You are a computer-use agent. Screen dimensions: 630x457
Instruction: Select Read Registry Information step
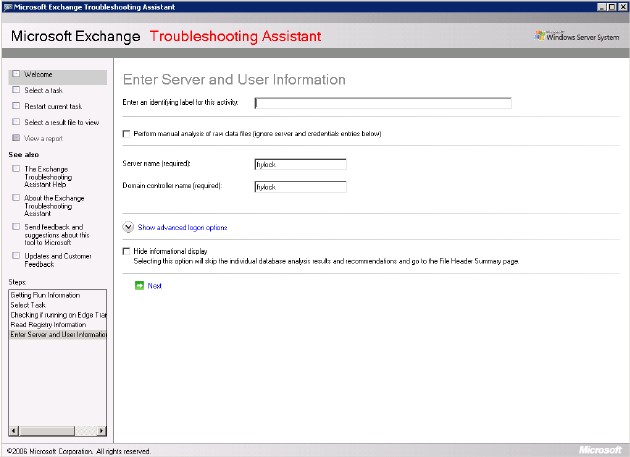57,324
